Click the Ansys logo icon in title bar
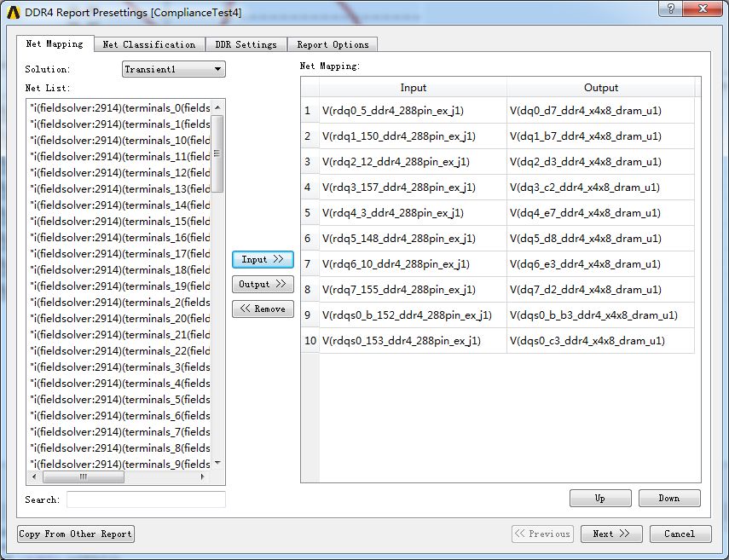729x560 pixels. tap(14, 13)
